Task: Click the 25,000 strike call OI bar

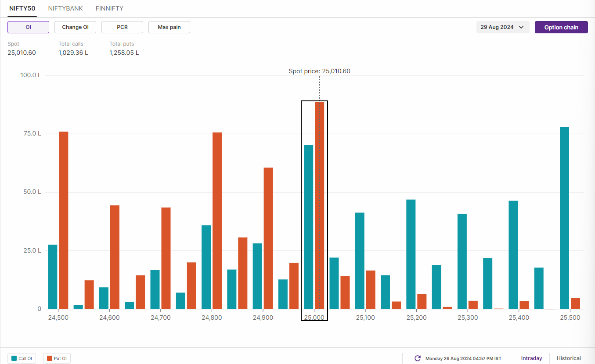Action: pos(309,227)
